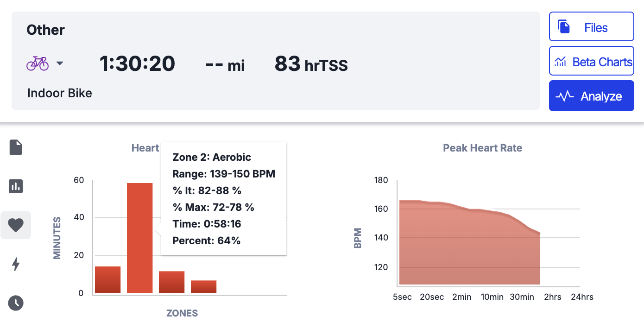Select the heart rate icon in sidebar

(16, 225)
